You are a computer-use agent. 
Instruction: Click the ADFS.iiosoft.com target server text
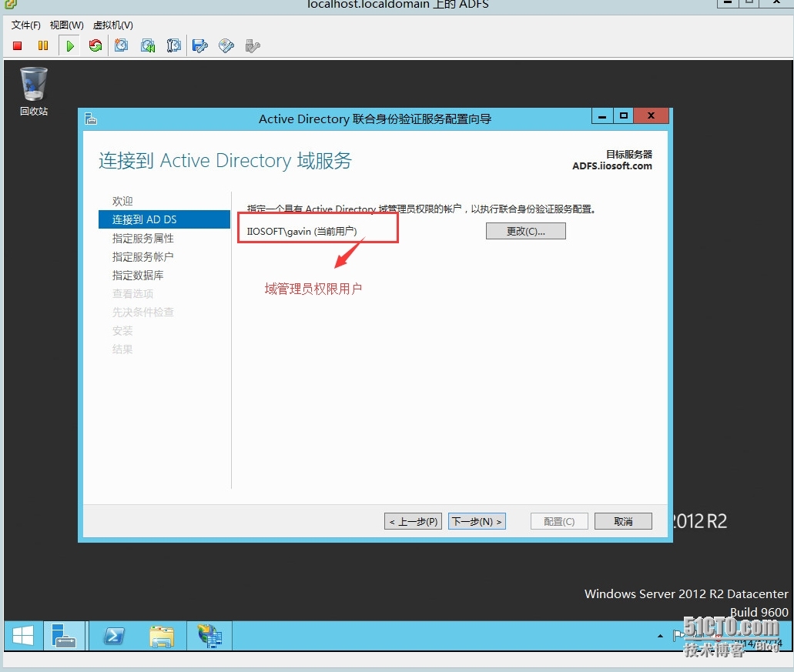[x=612, y=166]
